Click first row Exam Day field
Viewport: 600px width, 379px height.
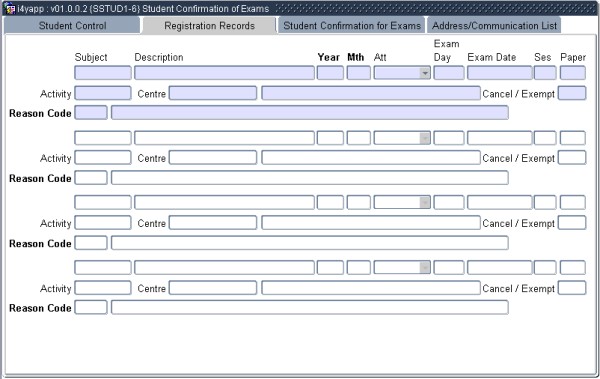click(x=449, y=73)
